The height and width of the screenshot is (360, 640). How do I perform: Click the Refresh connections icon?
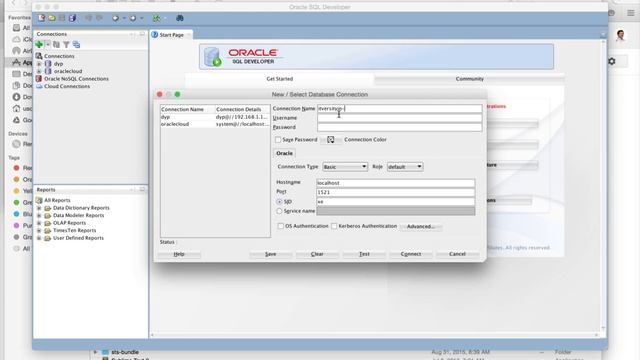click(56, 44)
